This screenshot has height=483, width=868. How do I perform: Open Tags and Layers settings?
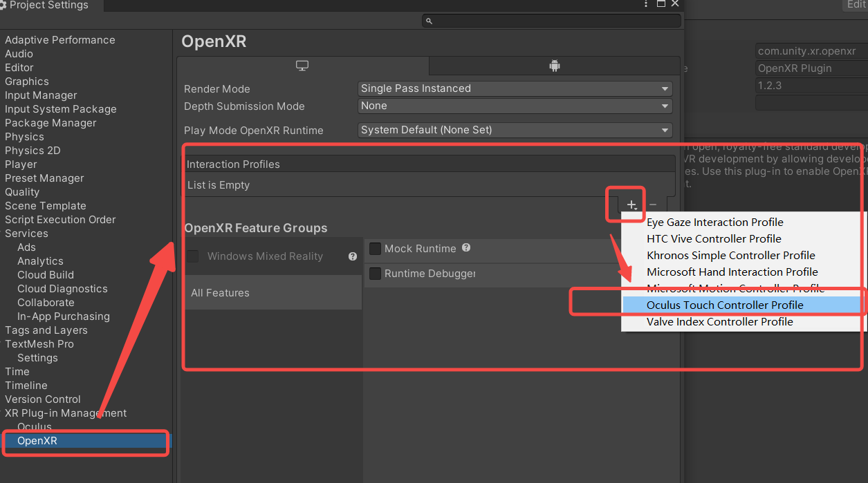(46, 330)
